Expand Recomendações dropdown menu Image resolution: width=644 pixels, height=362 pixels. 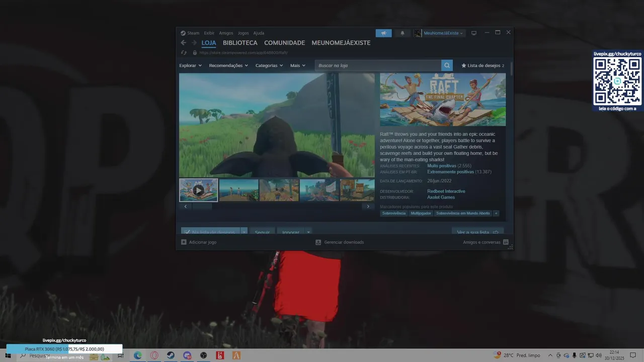click(x=228, y=65)
